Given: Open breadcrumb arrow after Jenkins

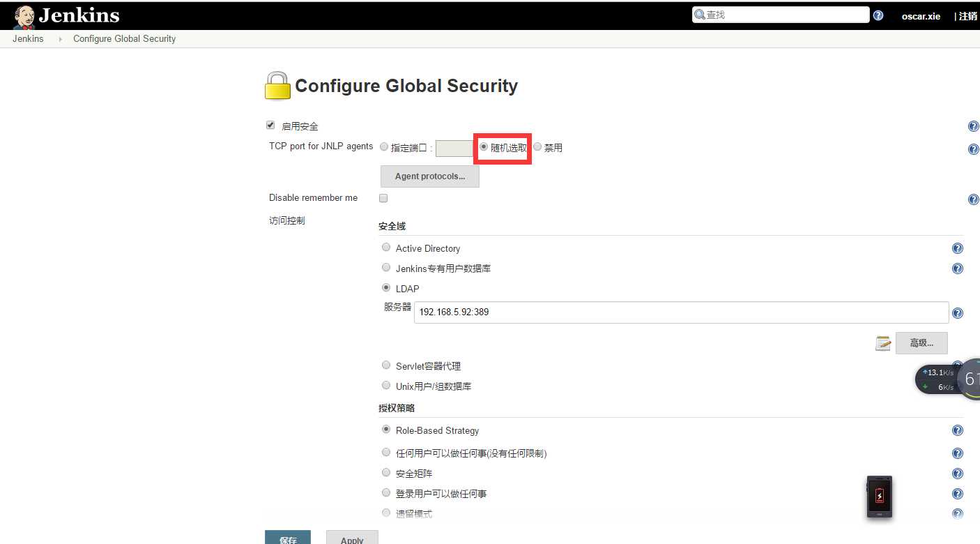Looking at the screenshot, I should (x=61, y=39).
